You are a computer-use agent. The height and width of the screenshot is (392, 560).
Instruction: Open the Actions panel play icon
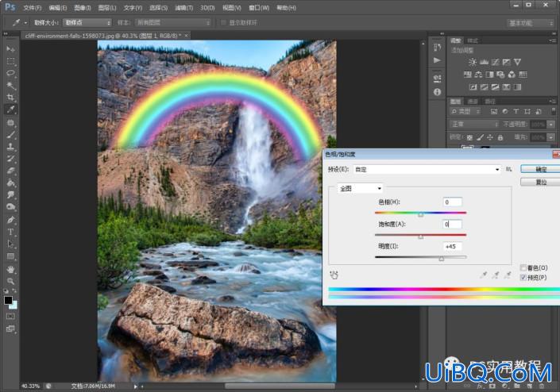point(437,60)
